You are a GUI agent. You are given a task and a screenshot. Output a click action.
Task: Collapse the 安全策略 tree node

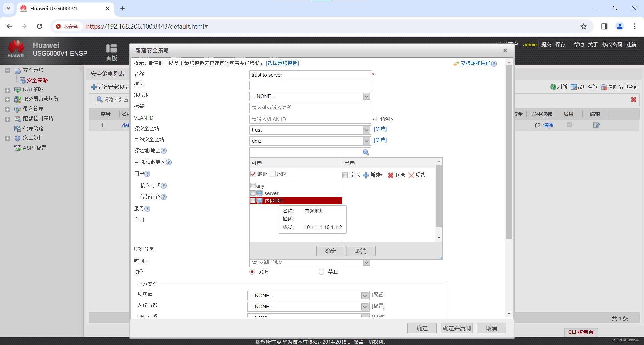pyautogui.click(x=7, y=71)
